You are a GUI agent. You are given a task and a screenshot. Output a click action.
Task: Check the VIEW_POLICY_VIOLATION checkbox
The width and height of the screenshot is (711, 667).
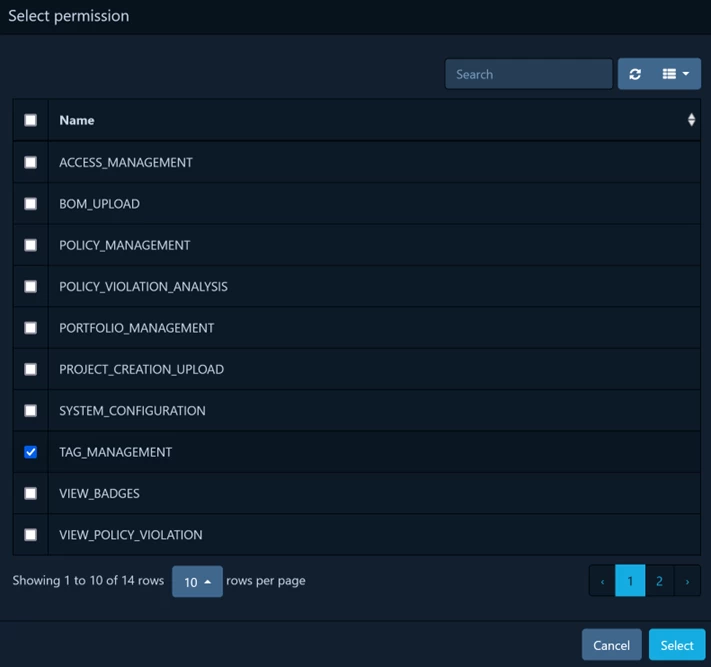coord(30,535)
